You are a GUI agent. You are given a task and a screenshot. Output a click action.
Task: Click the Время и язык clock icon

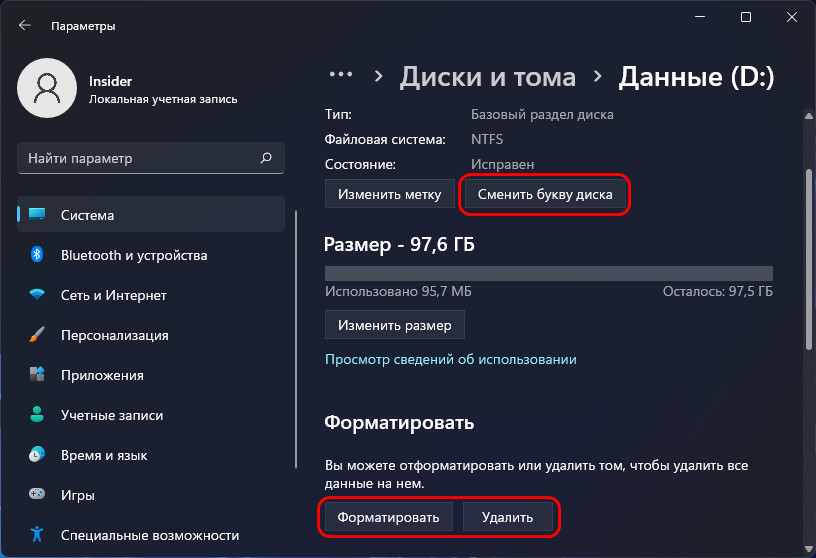(37, 454)
